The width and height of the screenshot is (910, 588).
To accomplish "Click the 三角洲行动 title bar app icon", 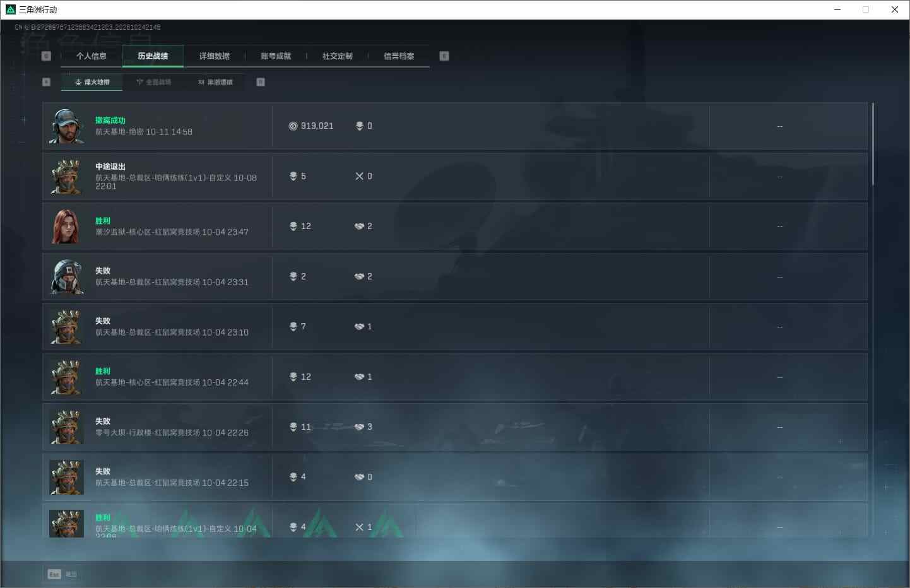I will [x=10, y=9].
